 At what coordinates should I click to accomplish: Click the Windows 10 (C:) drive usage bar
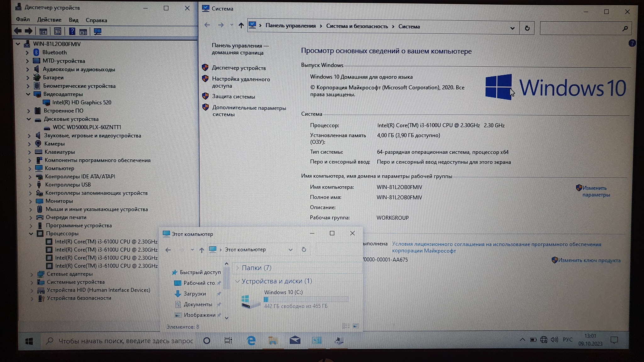click(x=306, y=299)
